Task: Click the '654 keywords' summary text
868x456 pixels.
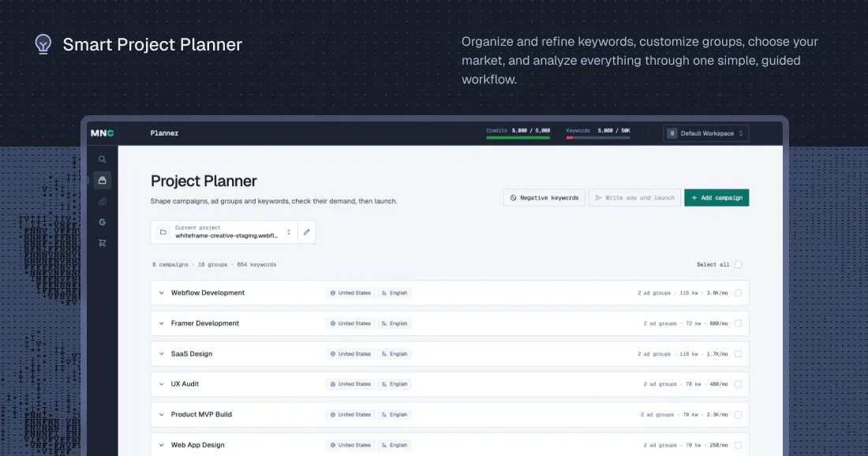Action: click(x=256, y=264)
